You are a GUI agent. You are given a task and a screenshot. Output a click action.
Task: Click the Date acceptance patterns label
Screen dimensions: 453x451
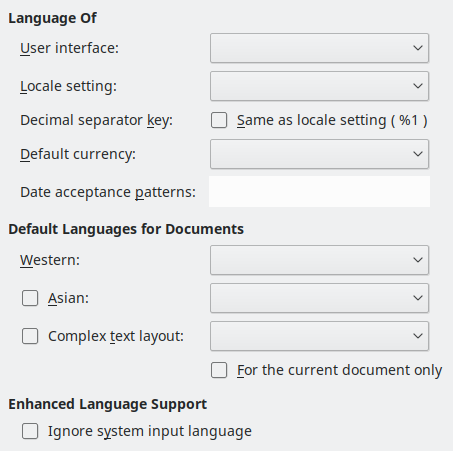pos(108,192)
